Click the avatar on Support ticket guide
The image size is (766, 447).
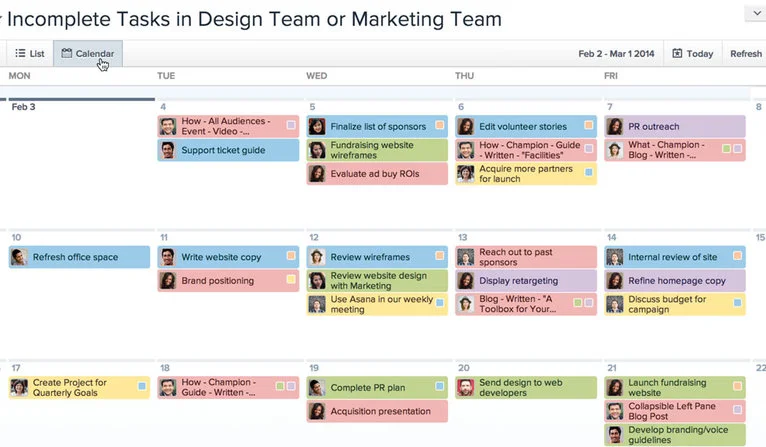pos(168,150)
